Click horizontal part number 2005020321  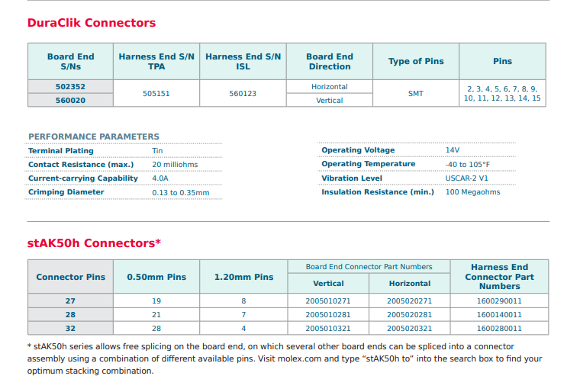[410, 328]
